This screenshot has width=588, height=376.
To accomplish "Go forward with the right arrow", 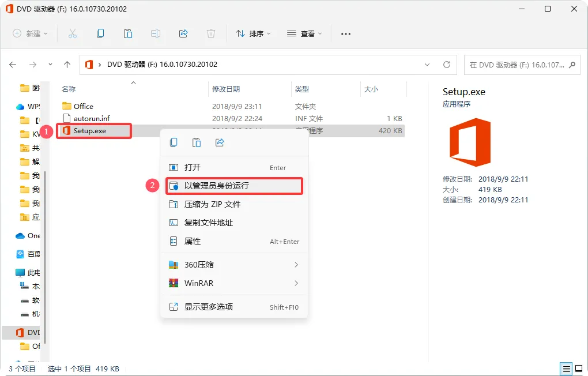I will point(33,65).
